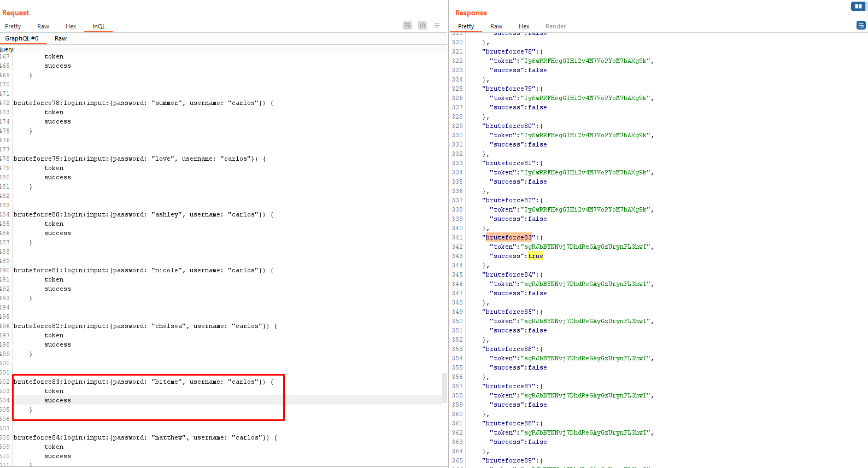Click the "bruteforce84" key in Response
Image resolution: width=868 pixels, height=468 pixels.
coord(509,274)
